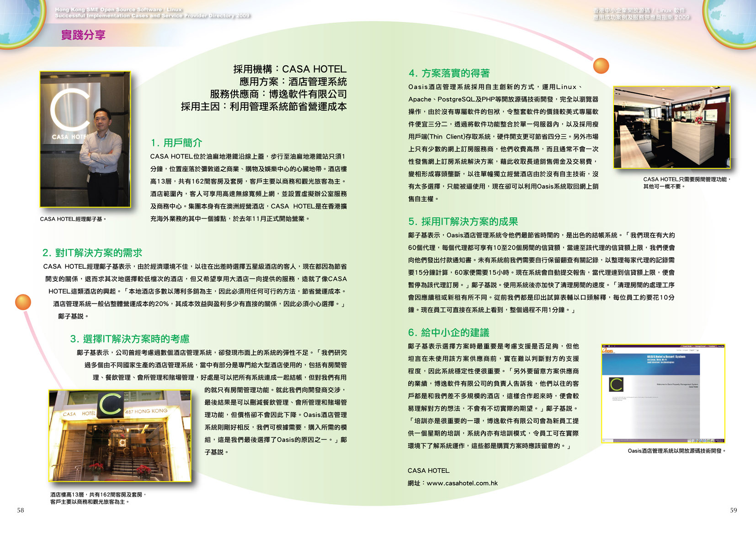Click section heading '6. 給中小企的建議'
The height and width of the screenshot is (535, 756).
(x=449, y=332)
